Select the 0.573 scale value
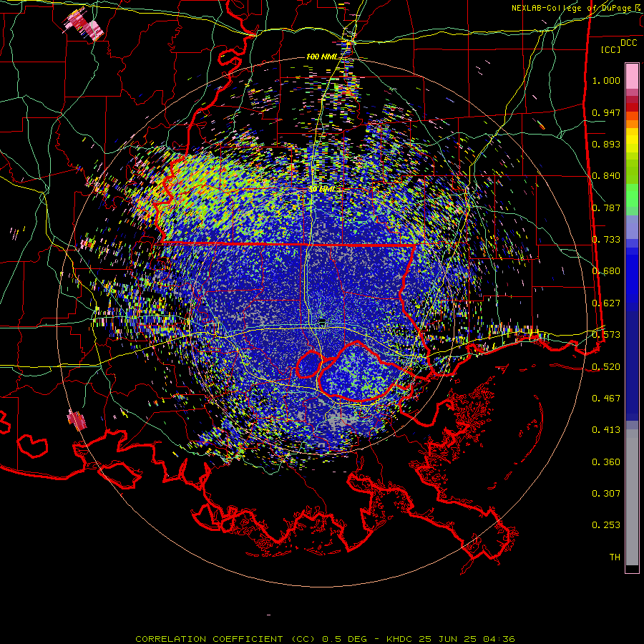 606,335
